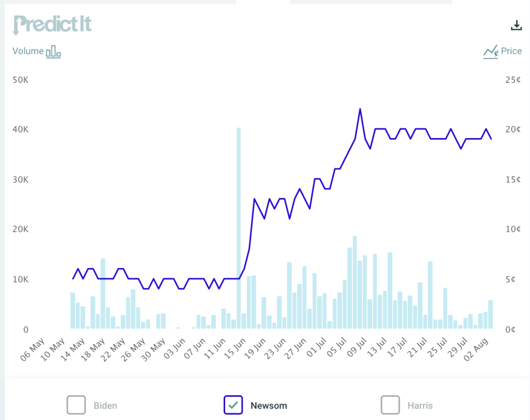Click the Volume label

pos(28,51)
